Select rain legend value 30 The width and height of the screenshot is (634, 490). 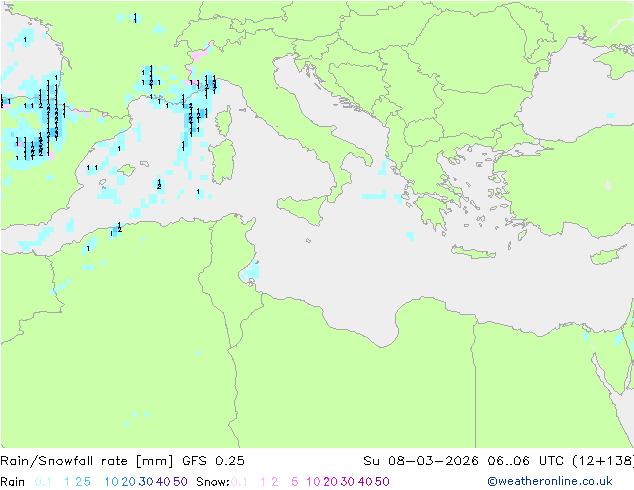click(146, 482)
